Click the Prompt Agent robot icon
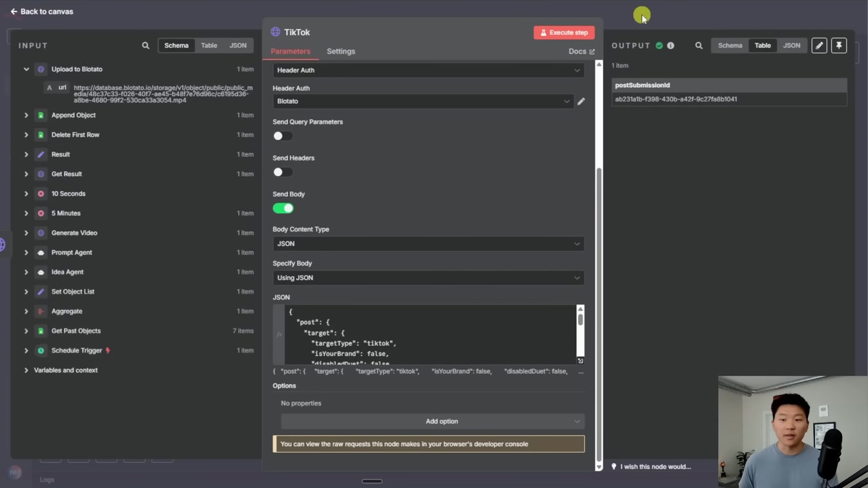This screenshot has width=868, height=488. 41,253
